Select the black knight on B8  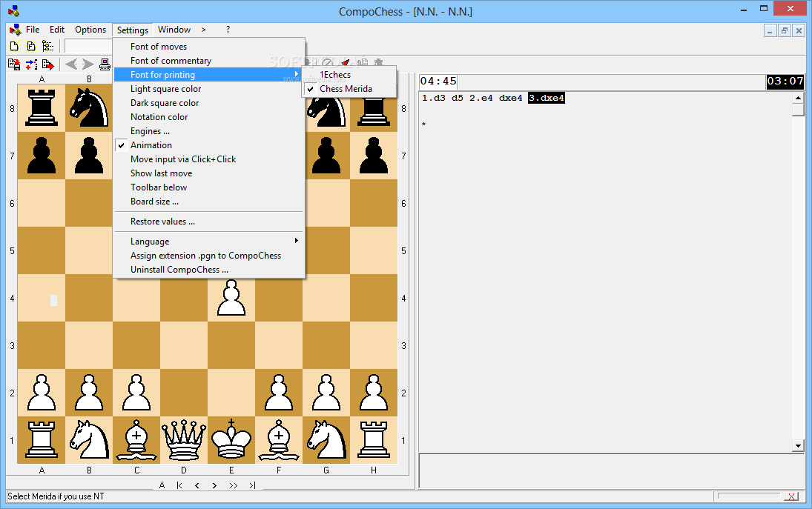(x=89, y=107)
